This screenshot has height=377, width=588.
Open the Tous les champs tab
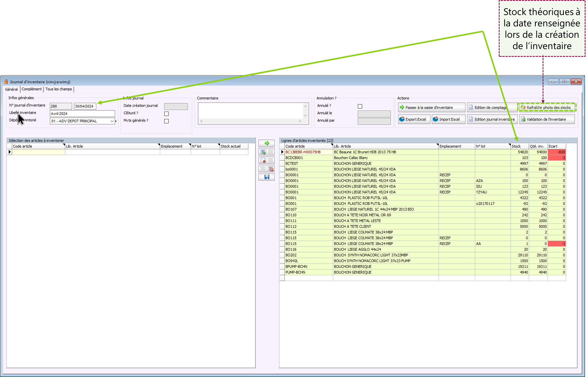(58, 89)
